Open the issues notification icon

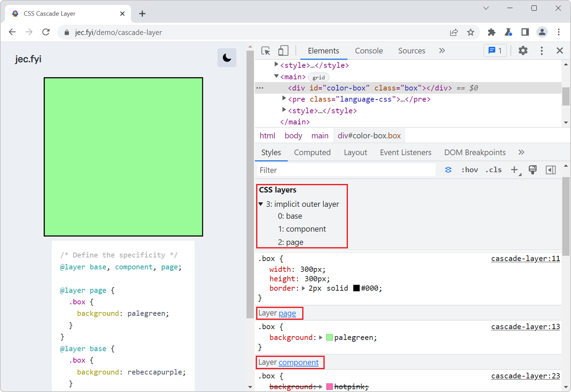tap(495, 51)
